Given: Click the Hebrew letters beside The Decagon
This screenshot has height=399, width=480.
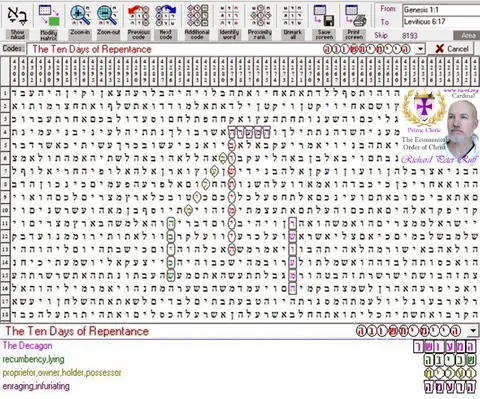Looking at the screenshot, I should tap(445, 347).
